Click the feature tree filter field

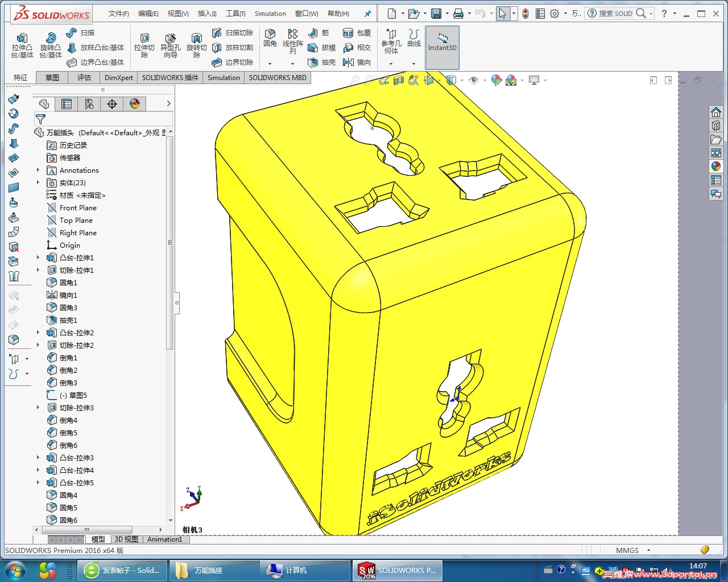coord(103,119)
